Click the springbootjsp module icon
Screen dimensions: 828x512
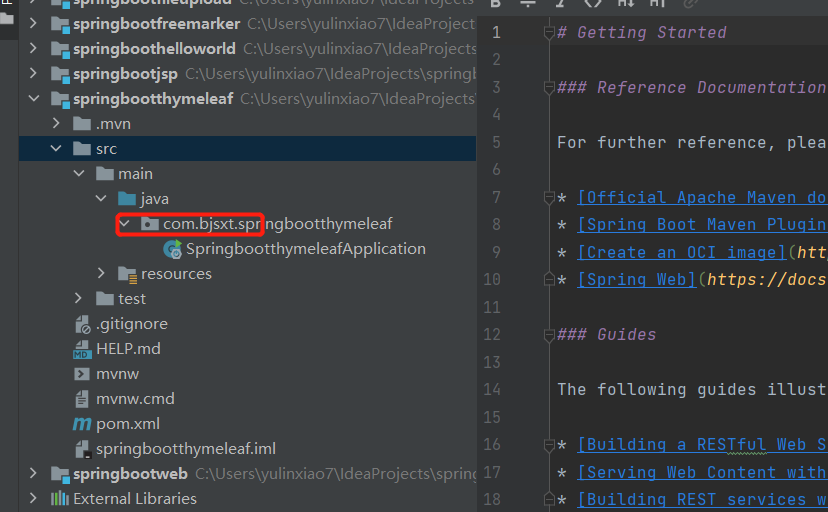point(60,74)
